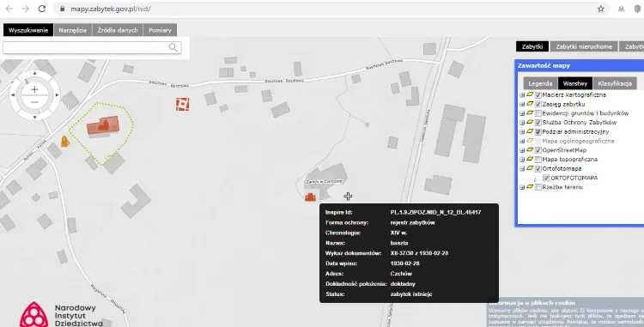
Task: Uncheck the Macierz kartograficzna layer
Action: [538, 94]
